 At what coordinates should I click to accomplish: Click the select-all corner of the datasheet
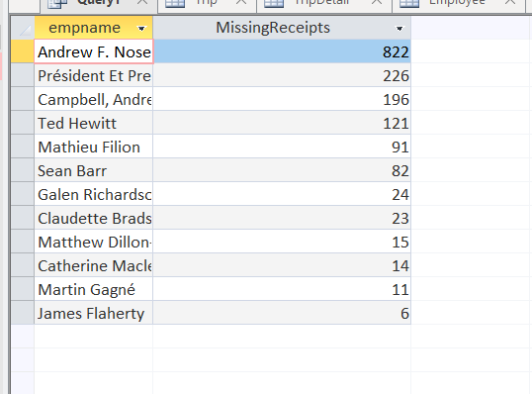click(x=23, y=28)
